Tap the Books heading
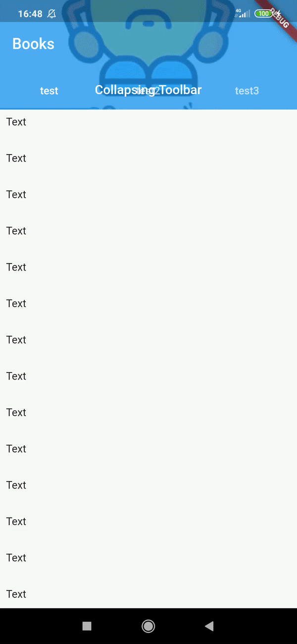This screenshot has width=297, height=644. 33,44
